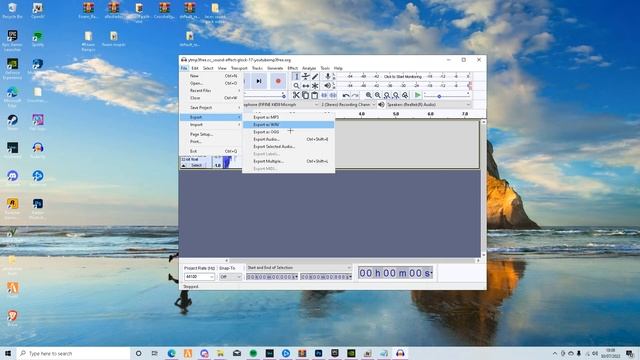Open the Effect menu
Screen dimensions: 640x360
[292, 68]
